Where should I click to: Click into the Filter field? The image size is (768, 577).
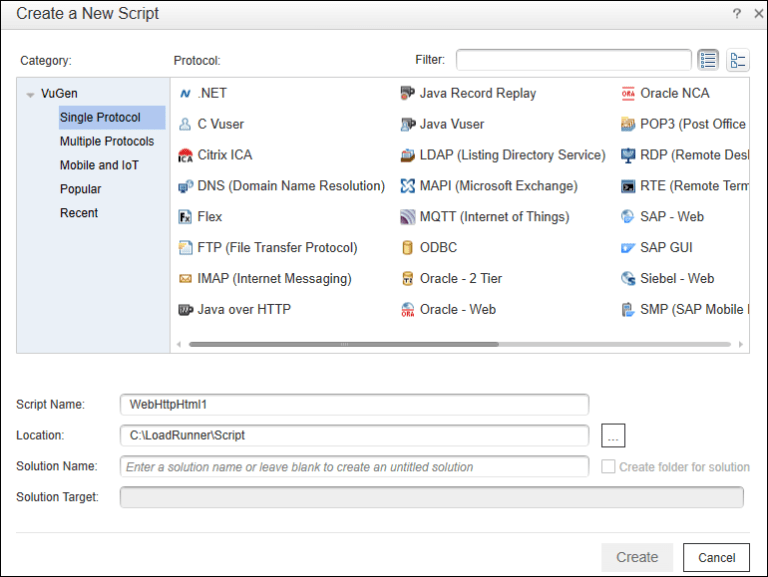574,60
